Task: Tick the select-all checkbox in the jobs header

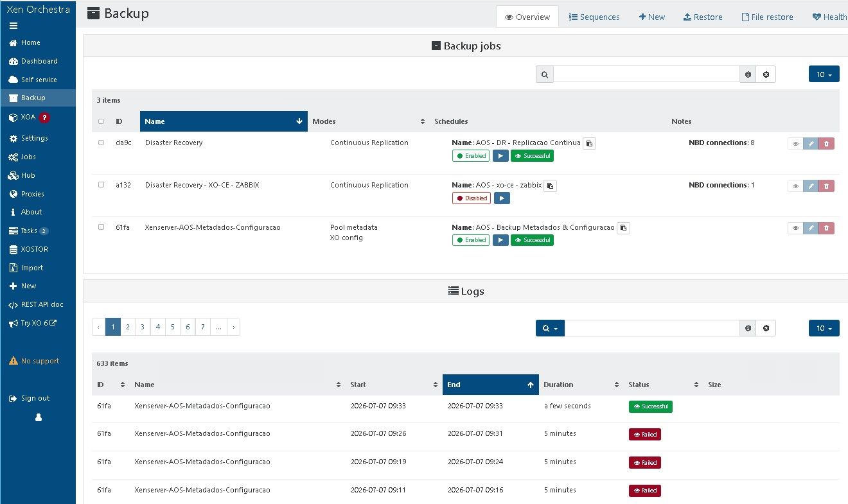Action: pyautogui.click(x=101, y=121)
